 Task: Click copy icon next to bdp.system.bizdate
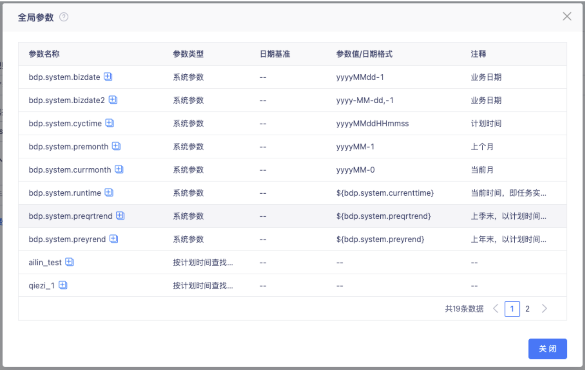tap(108, 77)
